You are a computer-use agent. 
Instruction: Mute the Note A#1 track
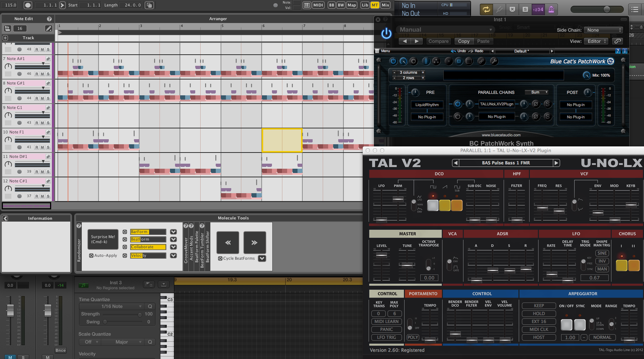(43, 74)
